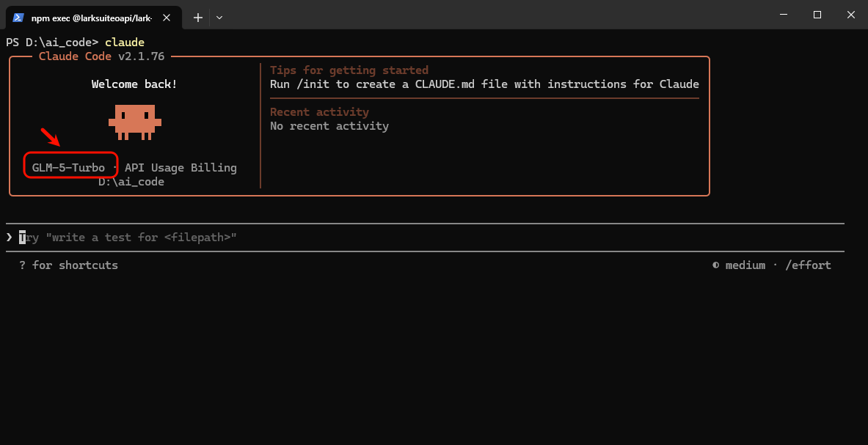Open a new terminal tab with plus button
This screenshot has width=868, height=445.
(x=197, y=18)
